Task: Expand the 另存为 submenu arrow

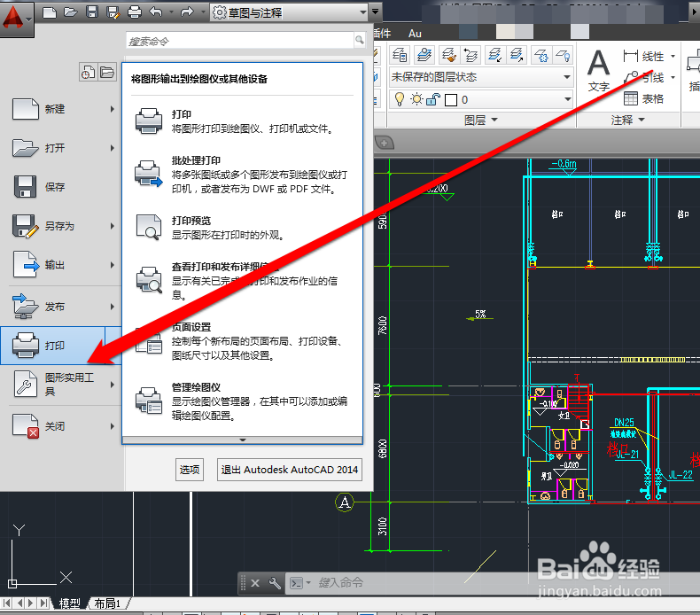Action: coord(113,226)
